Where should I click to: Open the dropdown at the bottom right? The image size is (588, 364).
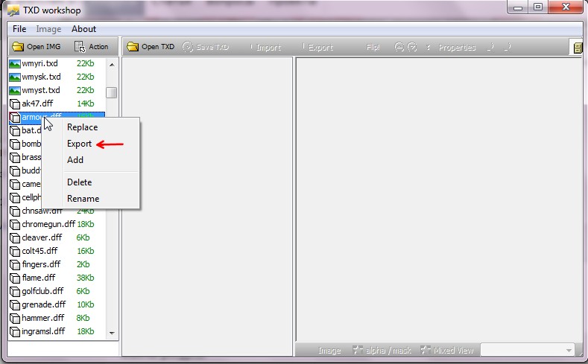point(528,350)
